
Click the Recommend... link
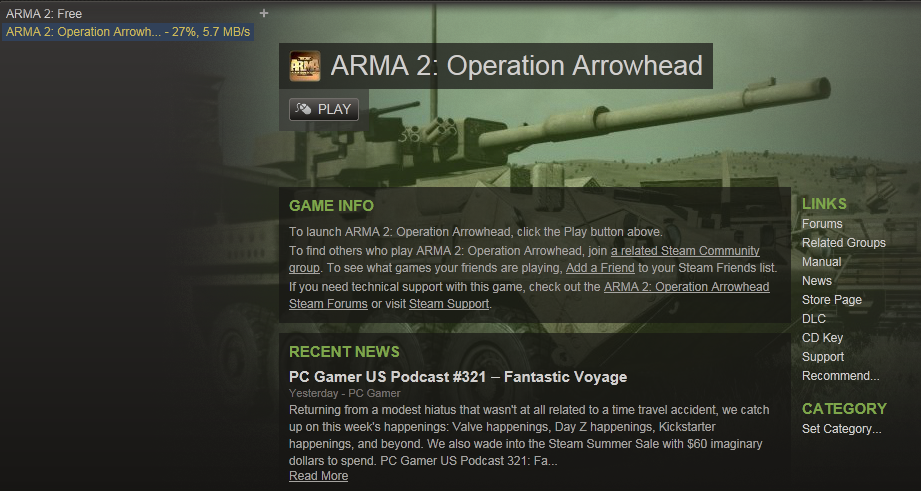(x=840, y=376)
